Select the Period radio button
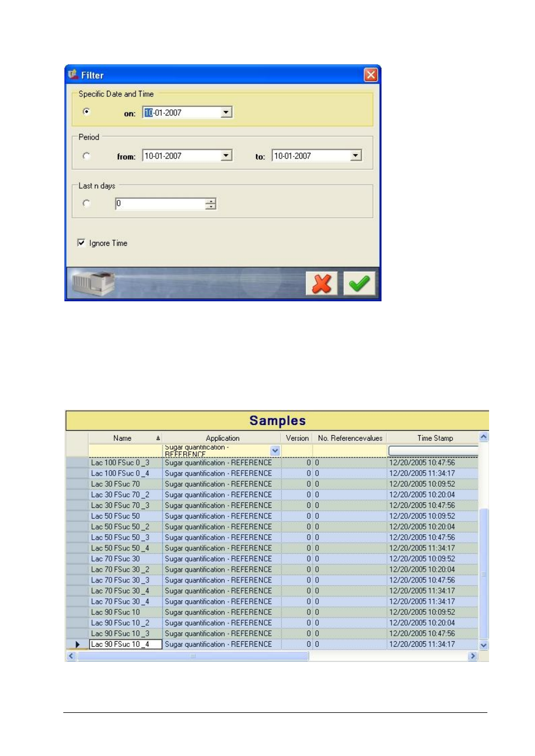The image size is (535, 756). coord(86,156)
